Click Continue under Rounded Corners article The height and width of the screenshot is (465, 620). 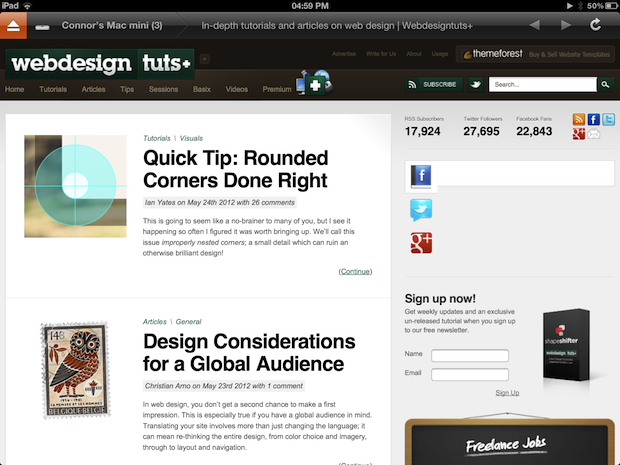pos(355,271)
